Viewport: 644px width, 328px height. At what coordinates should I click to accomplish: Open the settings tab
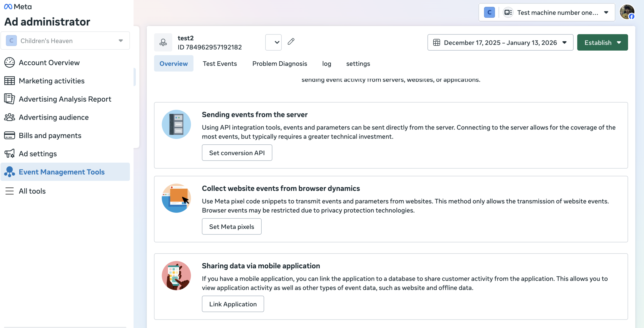pyautogui.click(x=358, y=64)
